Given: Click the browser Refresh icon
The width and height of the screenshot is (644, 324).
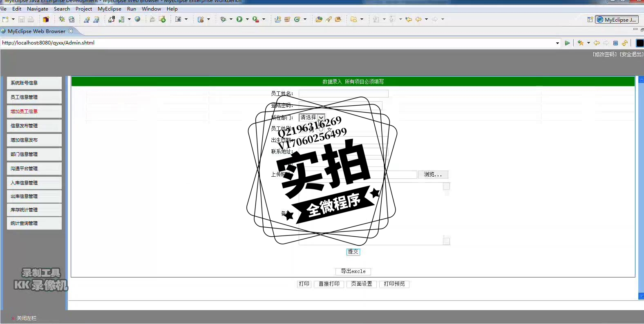Looking at the screenshot, I should tap(625, 43).
